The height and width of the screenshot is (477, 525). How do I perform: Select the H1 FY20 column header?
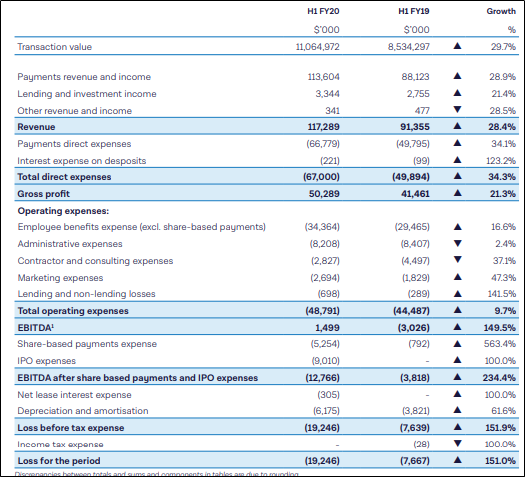coord(323,11)
